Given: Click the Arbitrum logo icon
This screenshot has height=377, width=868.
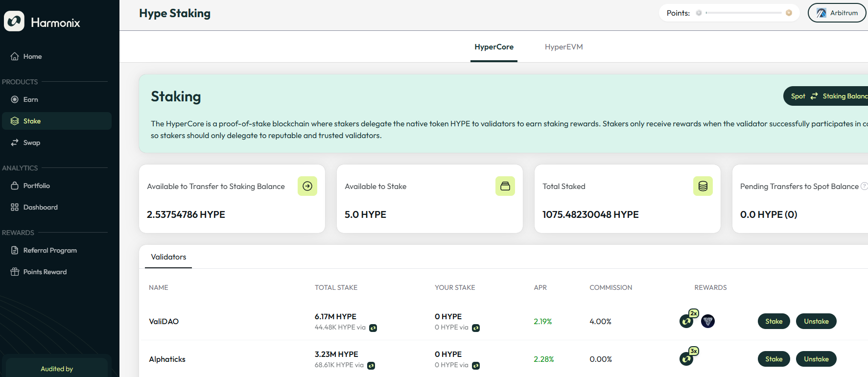Looking at the screenshot, I should pos(821,13).
